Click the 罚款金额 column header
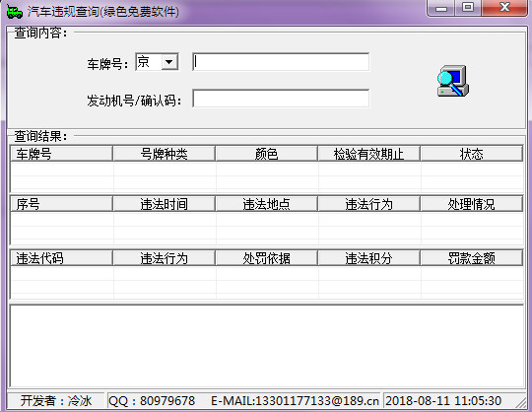Screen dimensions: 532x412 [471, 258]
